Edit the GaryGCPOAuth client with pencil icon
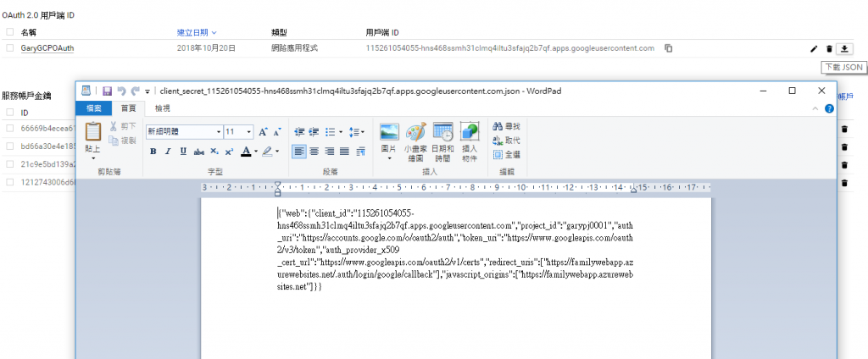Image resolution: width=868 pixels, height=359 pixels. click(x=813, y=48)
